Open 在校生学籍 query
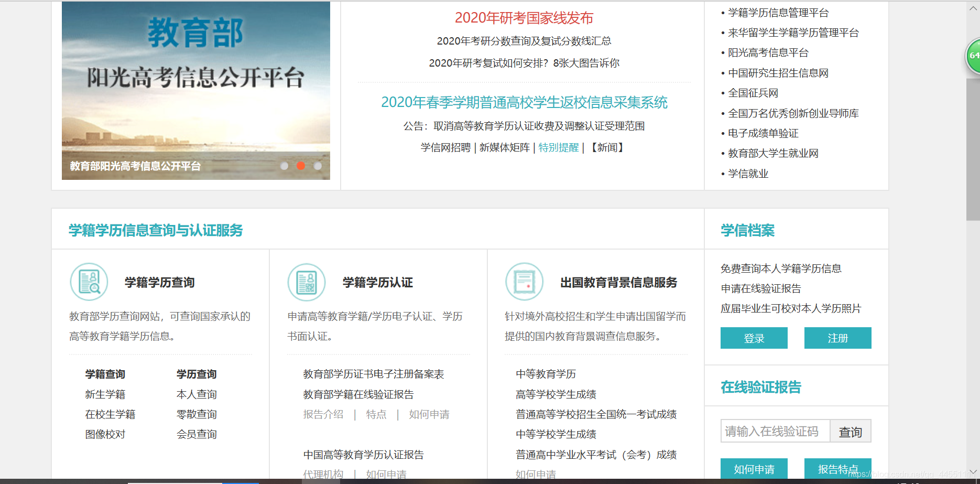 tap(110, 414)
